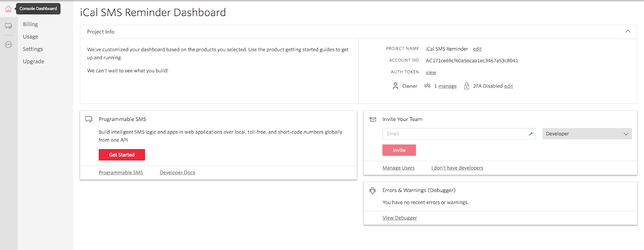Click the iCal SMS Reminder project name
Screen dimensions: 644x250
[x=447, y=49]
